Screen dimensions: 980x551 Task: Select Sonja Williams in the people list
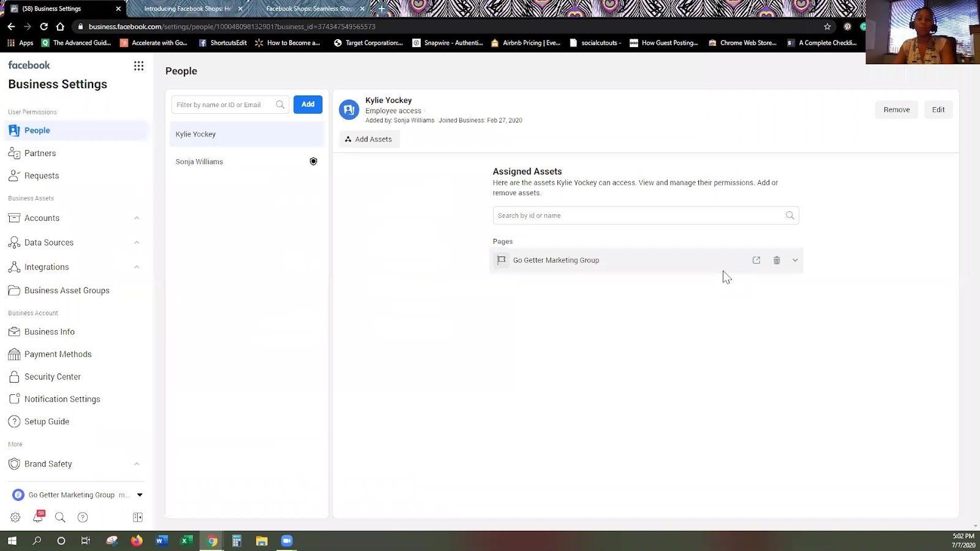tap(247, 162)
